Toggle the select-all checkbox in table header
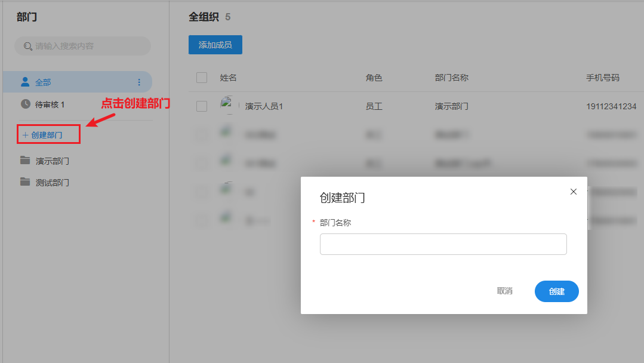644x363 pixels. 202,78
